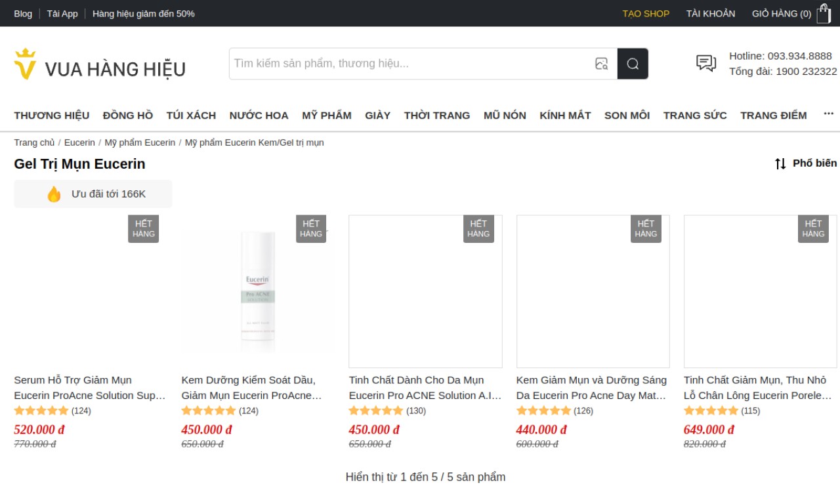
Task: Open GIỎ HÀNG (0) cart link
Action: (x=782, y=13)
